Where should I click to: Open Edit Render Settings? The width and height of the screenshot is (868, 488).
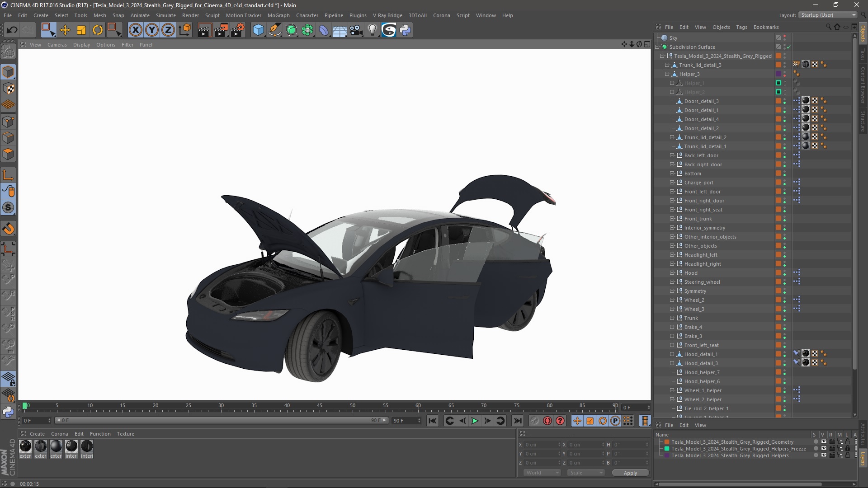[238, 30]
